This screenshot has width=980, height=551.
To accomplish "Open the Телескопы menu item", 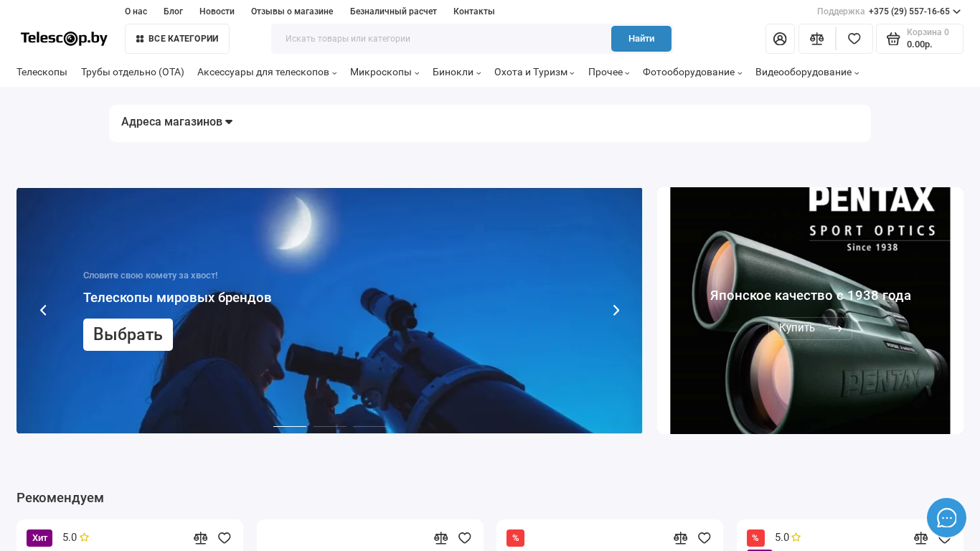I will coord(42,72).
